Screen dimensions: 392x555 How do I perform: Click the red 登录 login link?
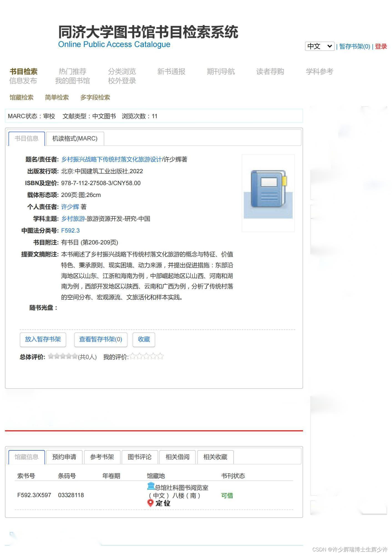tap(381, 46)
